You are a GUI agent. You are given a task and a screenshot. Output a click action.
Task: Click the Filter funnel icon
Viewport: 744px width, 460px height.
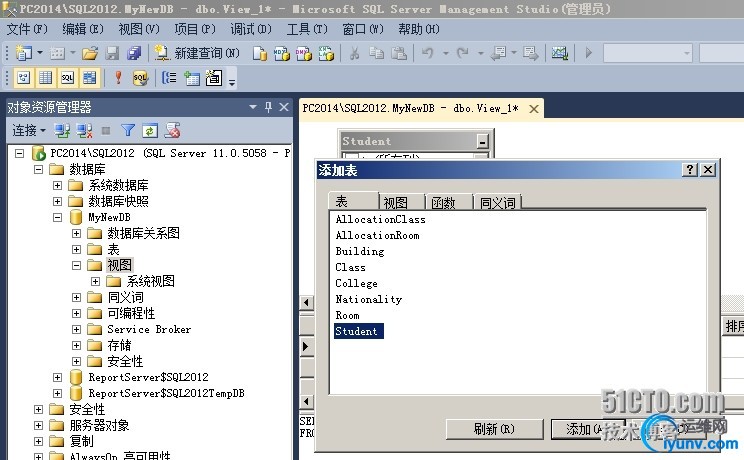128,130
